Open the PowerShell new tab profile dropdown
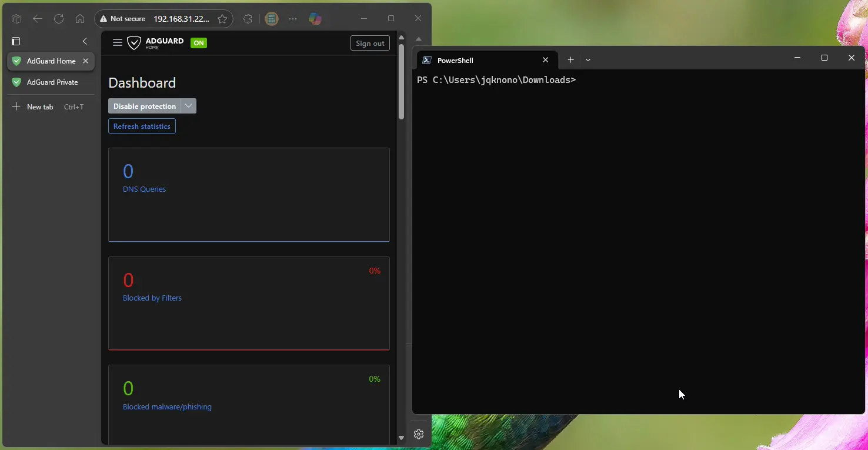 588,60
